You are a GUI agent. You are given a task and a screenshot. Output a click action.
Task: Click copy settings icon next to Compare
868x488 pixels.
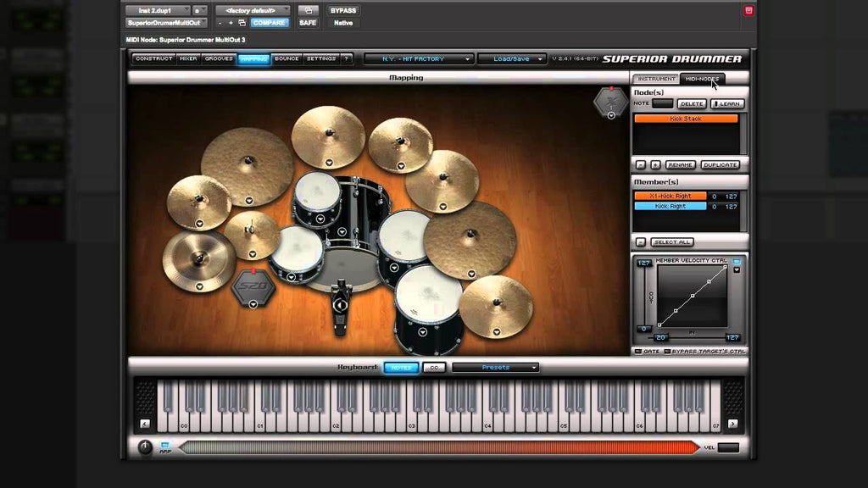click(x=242, y=23)
